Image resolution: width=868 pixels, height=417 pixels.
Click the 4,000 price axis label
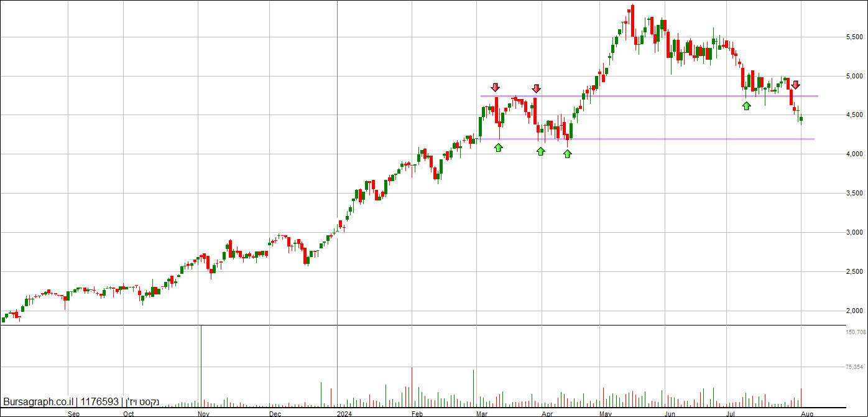pos(854,154)
